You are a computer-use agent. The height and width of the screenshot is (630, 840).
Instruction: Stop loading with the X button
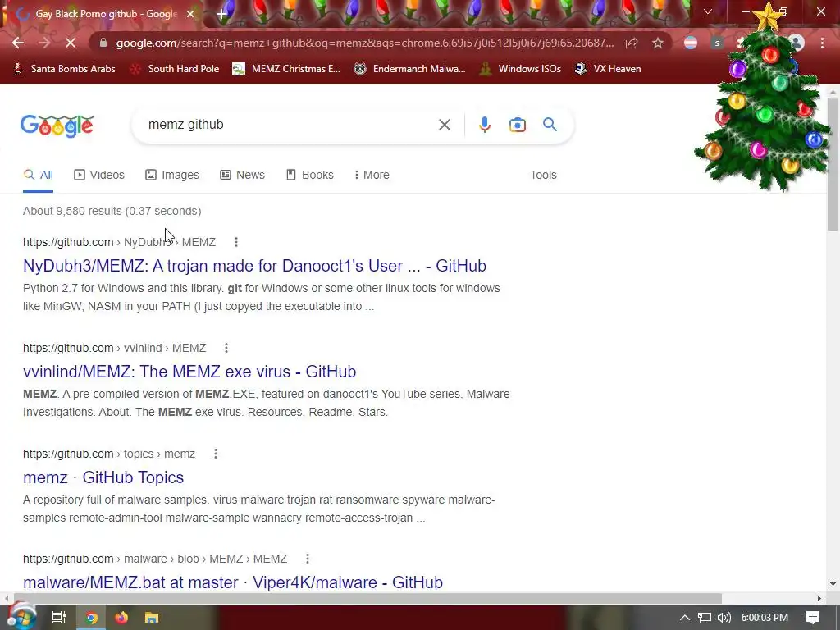click(71, 43)
